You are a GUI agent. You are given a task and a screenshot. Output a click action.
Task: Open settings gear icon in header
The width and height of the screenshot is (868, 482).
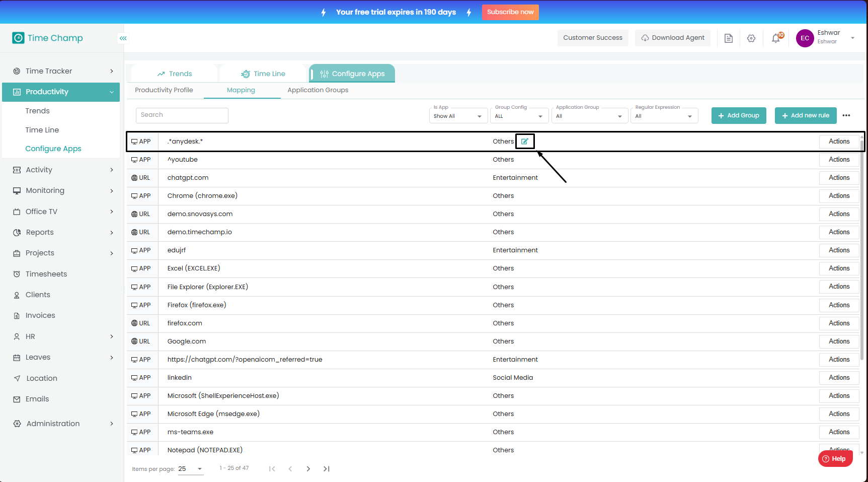751,38
